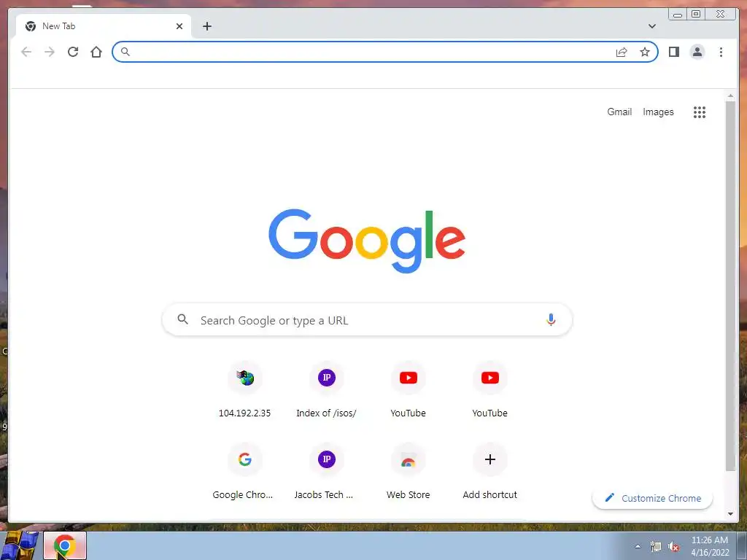Click Chrome icon in the taskbar
The height and width of the screenshot is (560, 747).
65,545
